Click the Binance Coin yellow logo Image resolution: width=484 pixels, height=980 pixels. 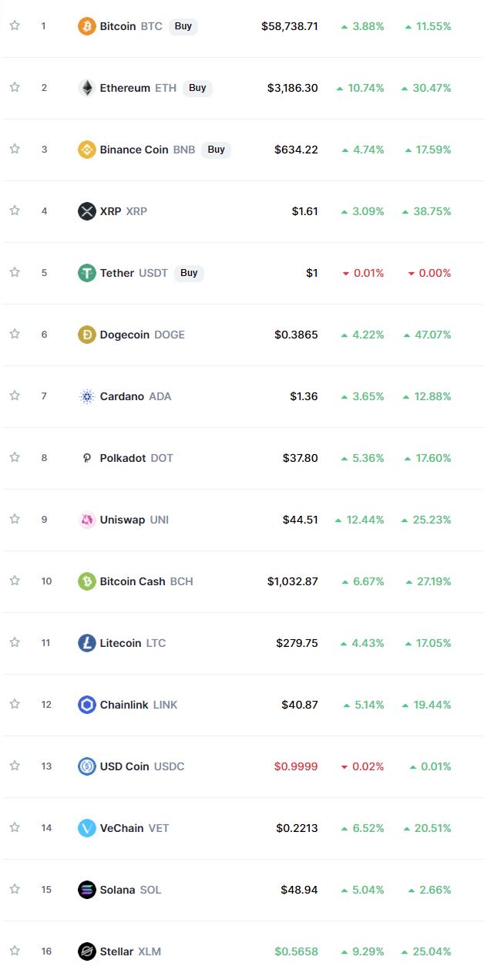tap(87, 150)
